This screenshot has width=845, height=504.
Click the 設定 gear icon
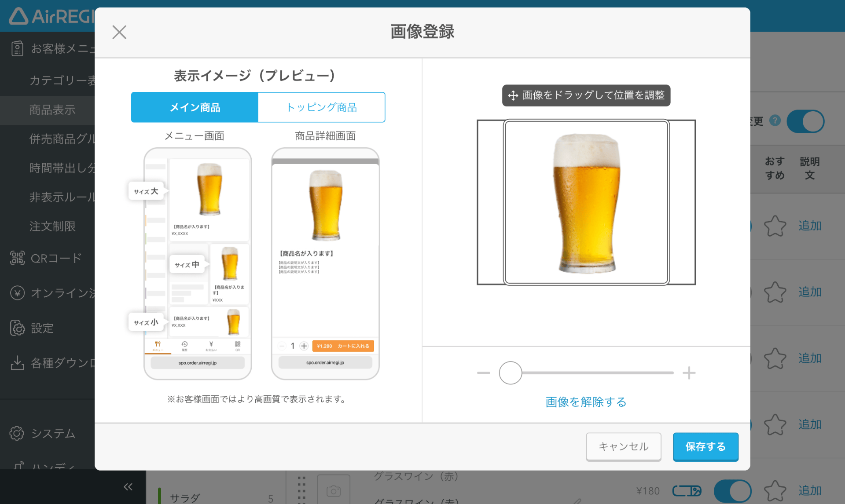point(18,328)
